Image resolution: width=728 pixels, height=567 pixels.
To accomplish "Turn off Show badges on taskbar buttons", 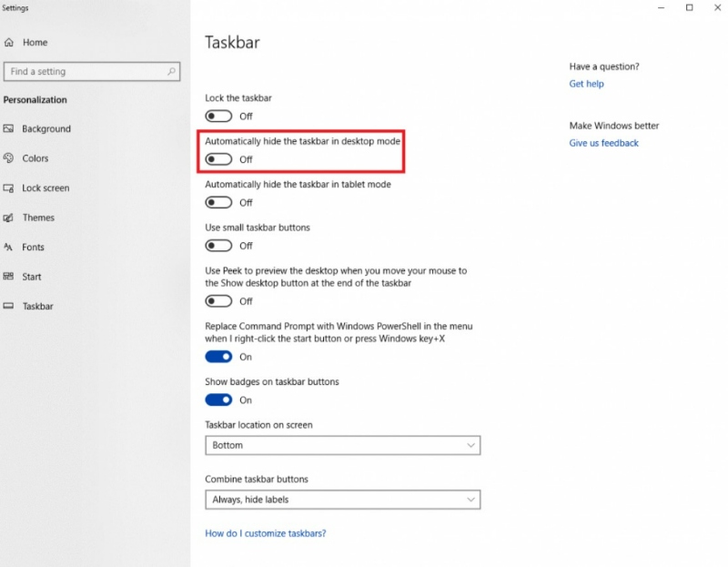I will tap(218, 400).
